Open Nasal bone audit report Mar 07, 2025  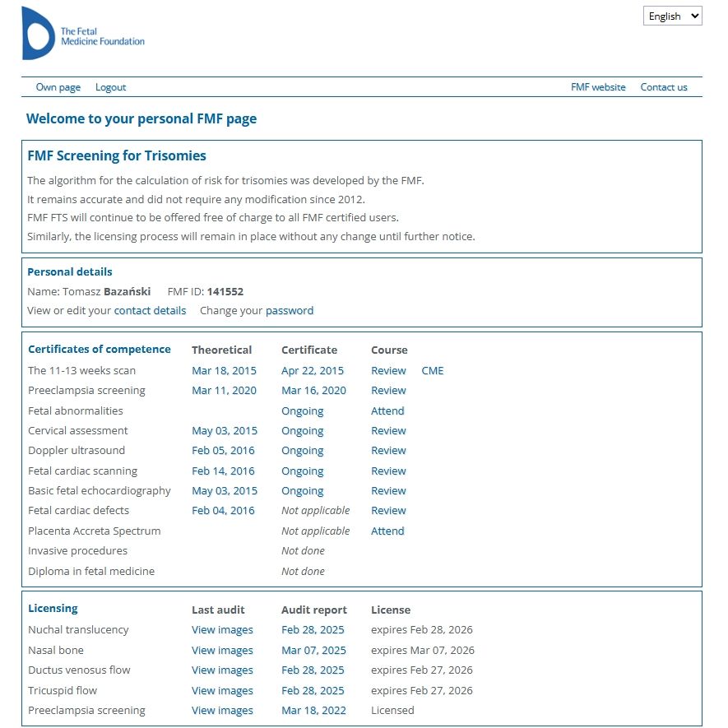[x=313, y=651]
